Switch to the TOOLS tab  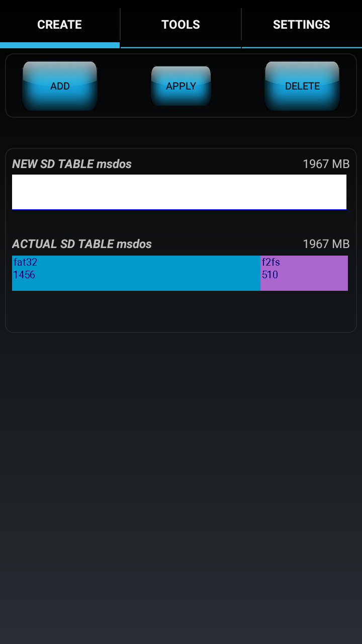pyautogui.click(x=180, y=24)
